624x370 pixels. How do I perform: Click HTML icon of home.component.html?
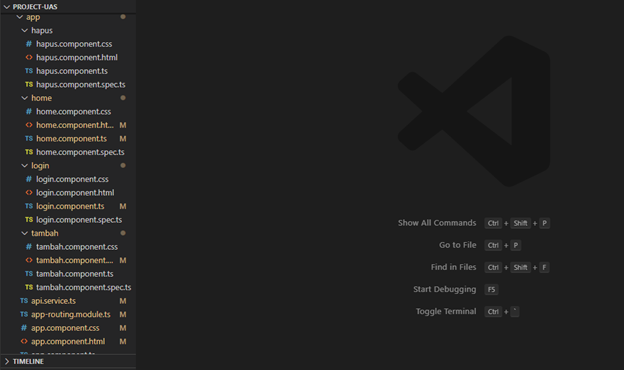pyautogui.click(x=29, y=125)
